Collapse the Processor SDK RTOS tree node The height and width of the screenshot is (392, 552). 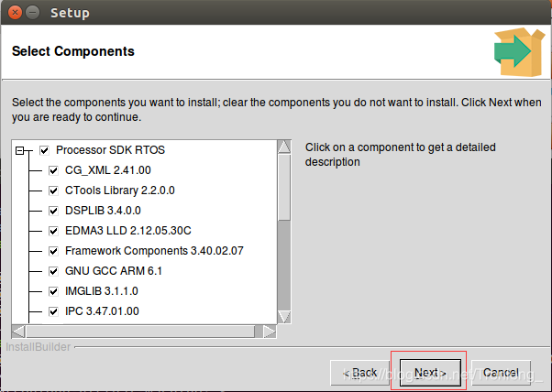pos(20,151)
